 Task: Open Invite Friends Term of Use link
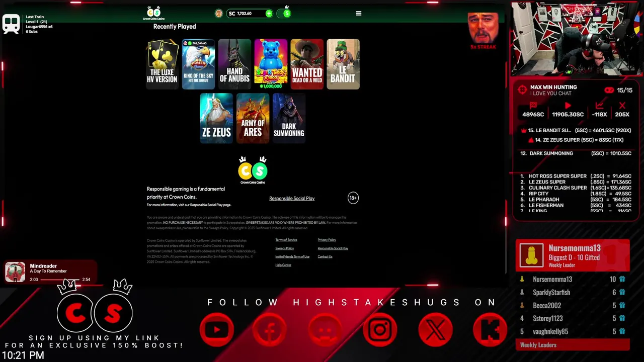[292, 257]
